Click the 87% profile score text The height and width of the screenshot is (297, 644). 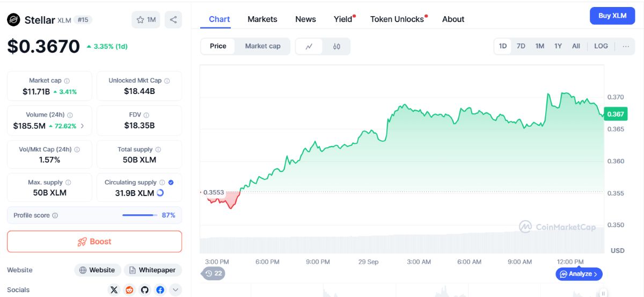click(169, 215)
